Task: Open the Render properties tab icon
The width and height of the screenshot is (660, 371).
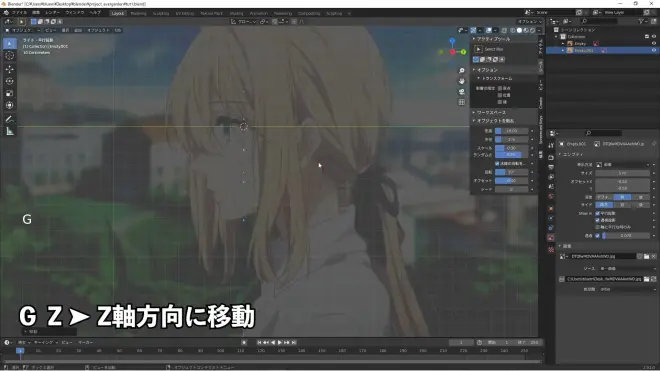Action: coord(551,157)
